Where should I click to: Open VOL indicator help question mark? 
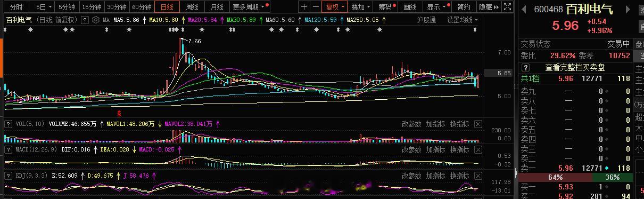[x=8, y=124]
